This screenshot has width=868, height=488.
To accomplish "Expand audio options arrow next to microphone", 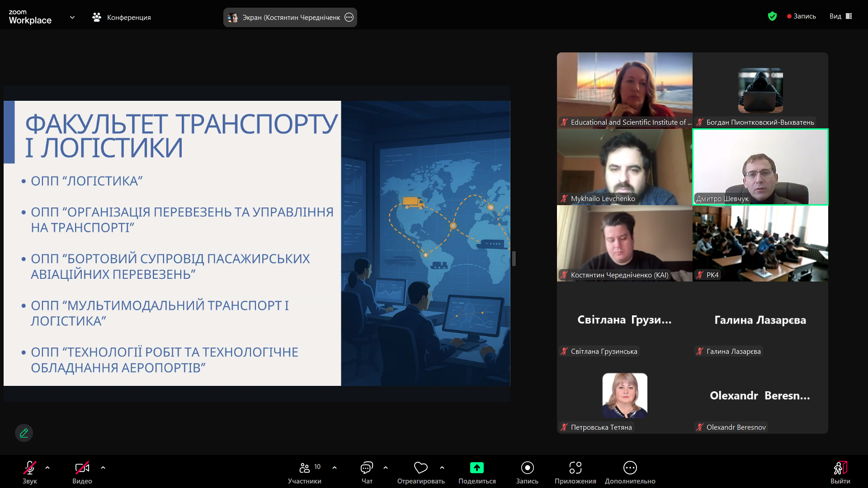I will (x=47, y=468).
